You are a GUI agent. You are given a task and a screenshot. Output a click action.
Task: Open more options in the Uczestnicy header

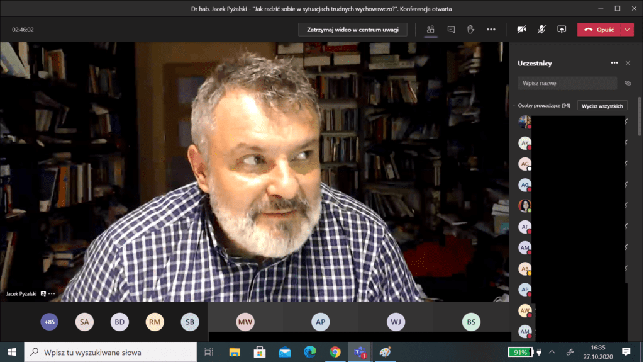click(x=614, y=63)
